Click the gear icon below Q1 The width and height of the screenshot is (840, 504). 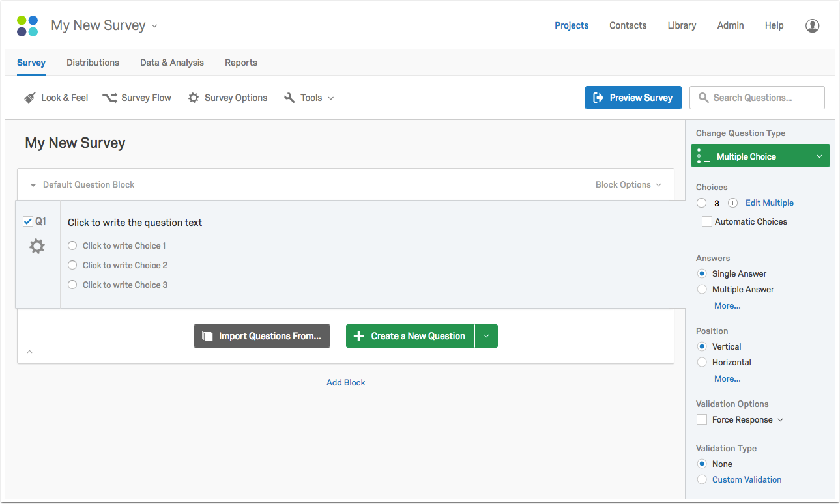tap(36, 246)
